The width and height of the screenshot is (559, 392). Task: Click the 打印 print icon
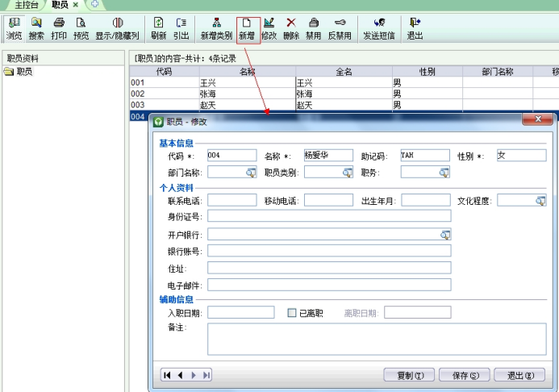(59, 28)
